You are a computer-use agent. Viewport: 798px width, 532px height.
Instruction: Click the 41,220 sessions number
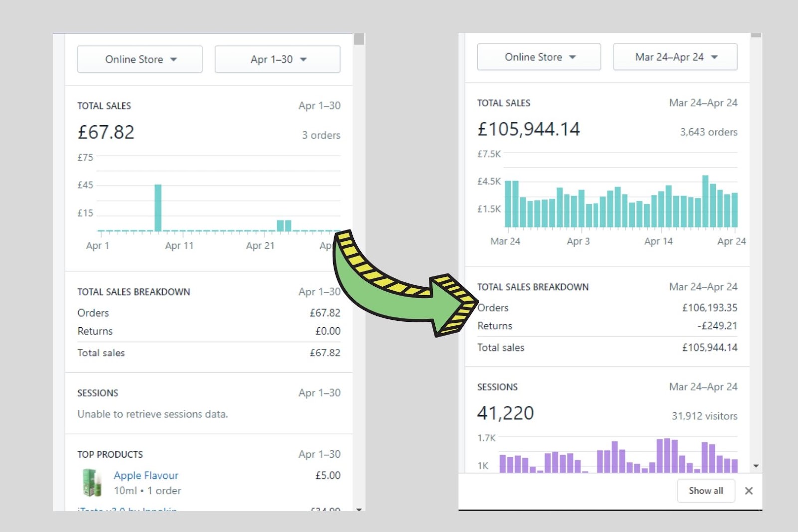(505, 413)
